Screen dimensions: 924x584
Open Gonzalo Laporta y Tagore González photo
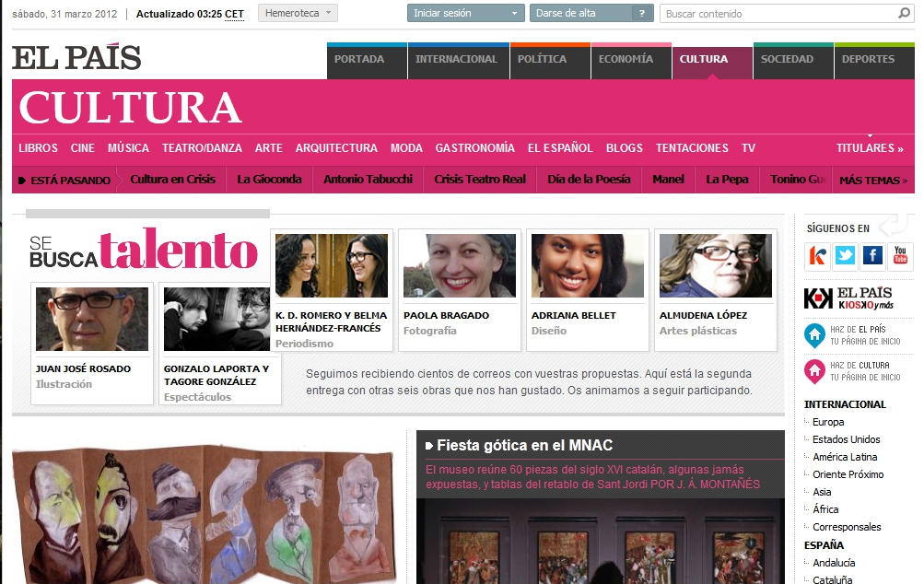[x=216, y=319]
